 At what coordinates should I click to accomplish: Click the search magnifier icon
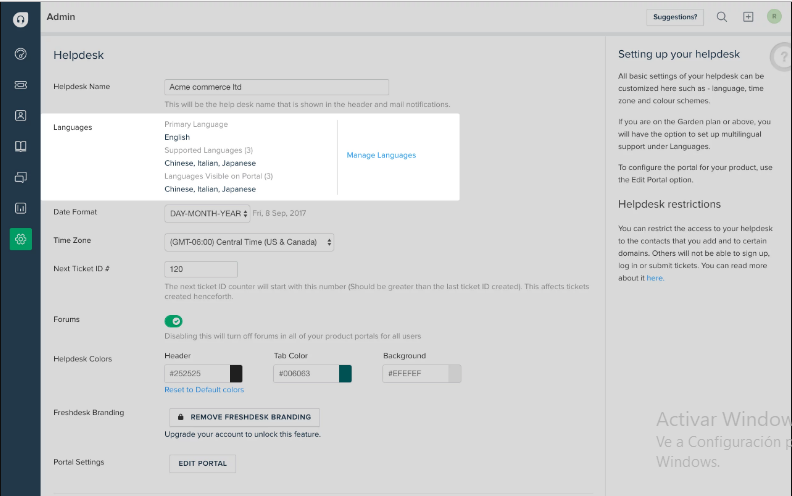pos(722,17)
